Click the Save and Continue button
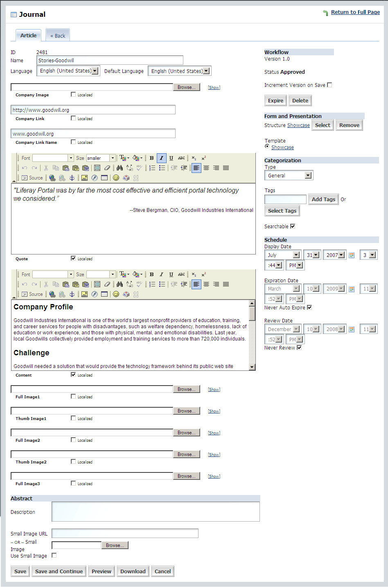The width and height of the screenshot is (388, 588). [59, 571]
